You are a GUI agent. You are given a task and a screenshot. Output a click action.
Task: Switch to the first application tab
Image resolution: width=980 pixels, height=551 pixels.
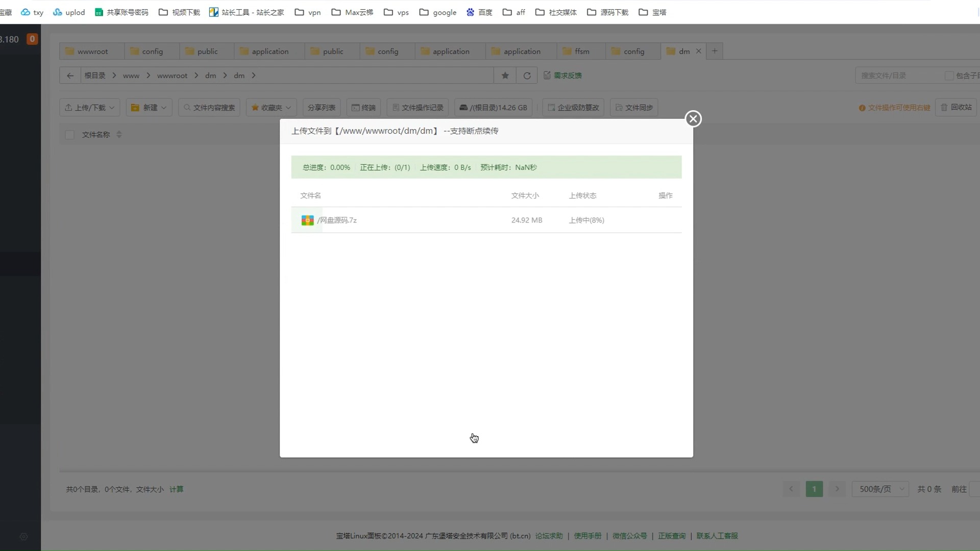click(269, 51)
